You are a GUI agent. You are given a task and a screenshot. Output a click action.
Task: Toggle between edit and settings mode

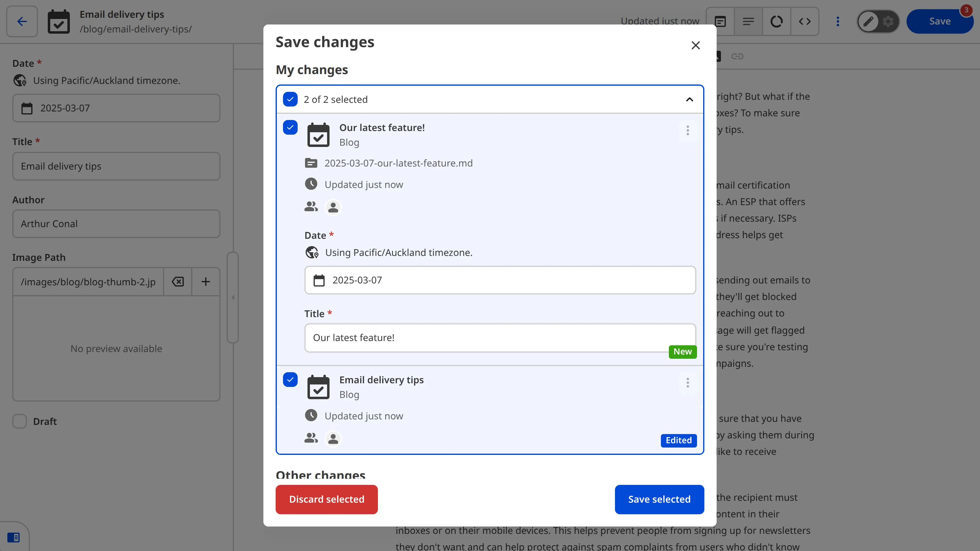878,21
